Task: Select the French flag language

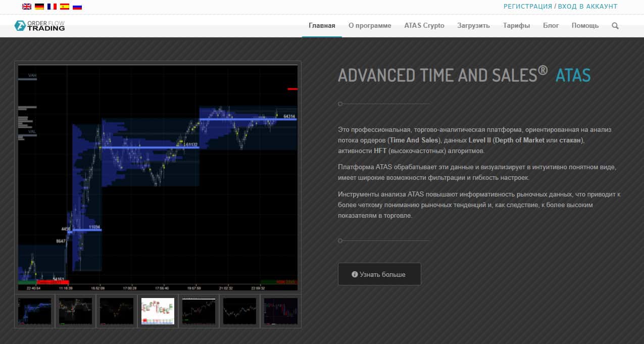Action: point(52,7)
